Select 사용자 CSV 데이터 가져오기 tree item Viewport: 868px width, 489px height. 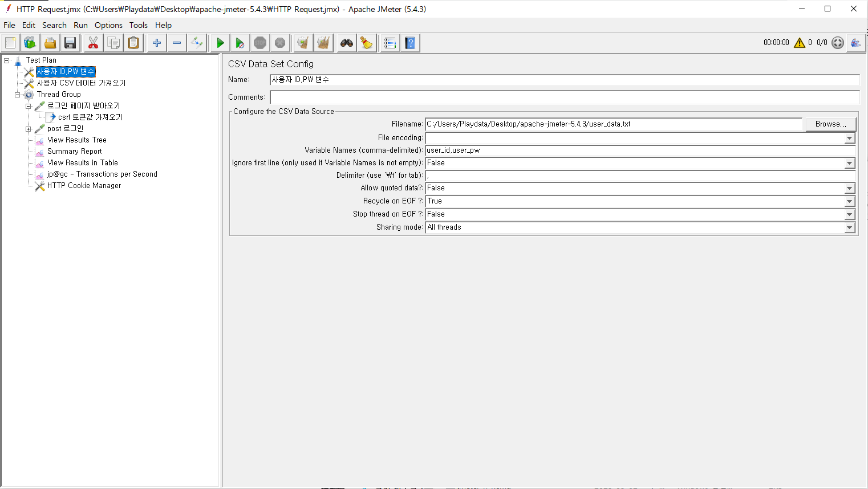[x=81, y=83]
